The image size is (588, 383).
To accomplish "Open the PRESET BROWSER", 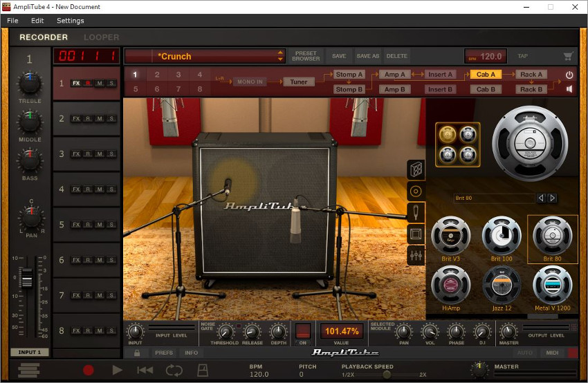I will (306, 56).
